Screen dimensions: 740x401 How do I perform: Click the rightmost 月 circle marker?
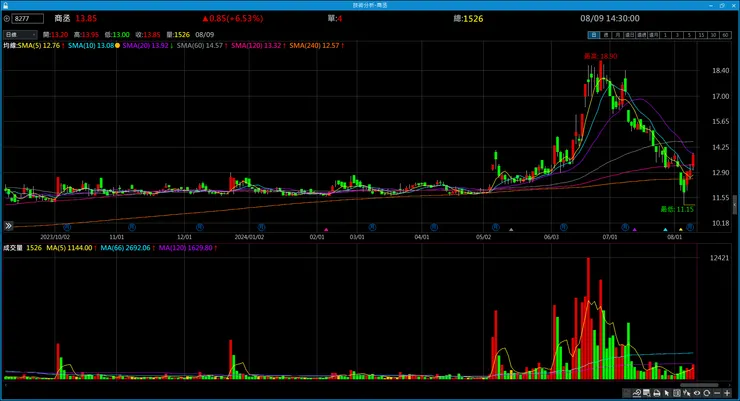pos(690,227)
